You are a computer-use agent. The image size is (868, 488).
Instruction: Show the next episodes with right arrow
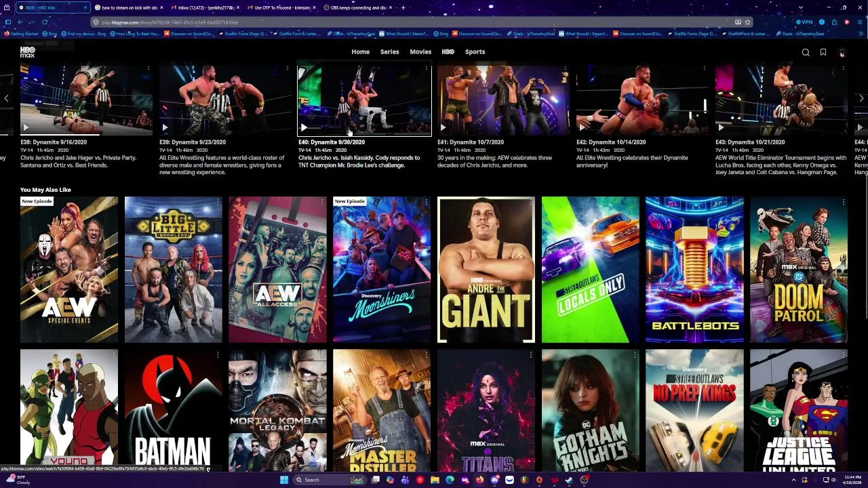click(x=861, y=98)
